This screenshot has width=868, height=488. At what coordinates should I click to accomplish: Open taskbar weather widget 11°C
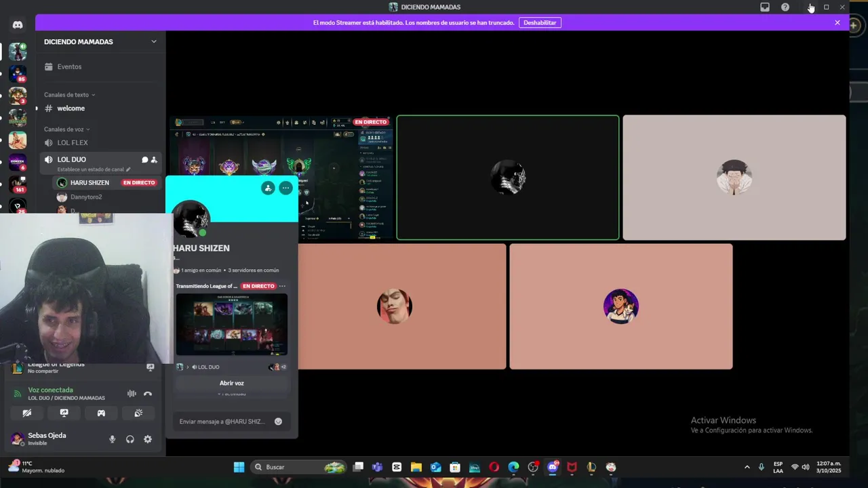pyautogui.click(x=37, y=467)
